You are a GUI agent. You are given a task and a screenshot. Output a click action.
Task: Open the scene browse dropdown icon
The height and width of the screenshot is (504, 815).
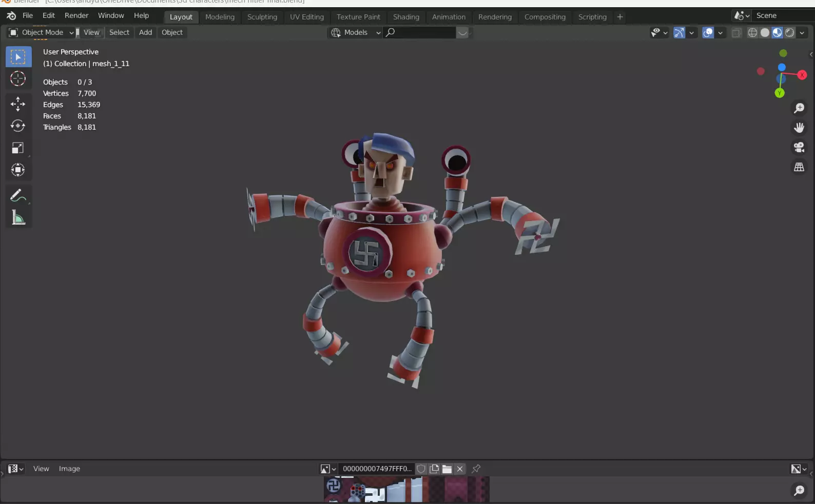point(742,16)
